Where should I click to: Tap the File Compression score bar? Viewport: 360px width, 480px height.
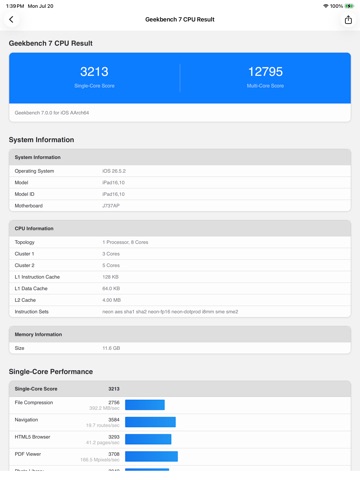point(145,405)
